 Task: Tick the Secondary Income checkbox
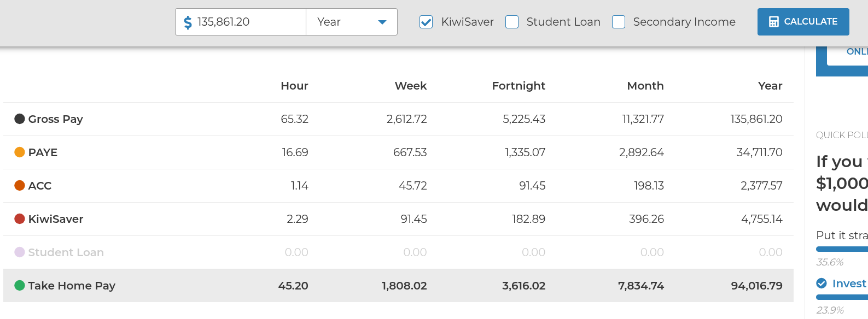point(619,22)
